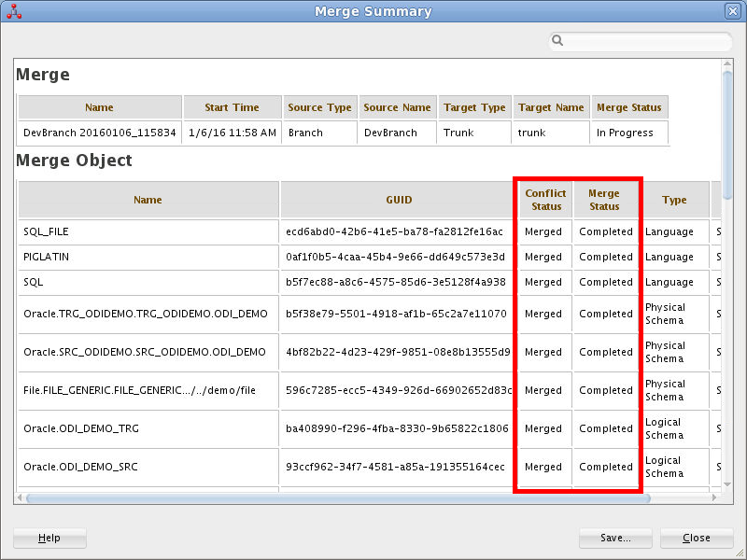Click Logical Schema type in Oracle.ODI_DEMO_SRC row
The width and height of the screenshot is (747, 560).
click(674, 467)
